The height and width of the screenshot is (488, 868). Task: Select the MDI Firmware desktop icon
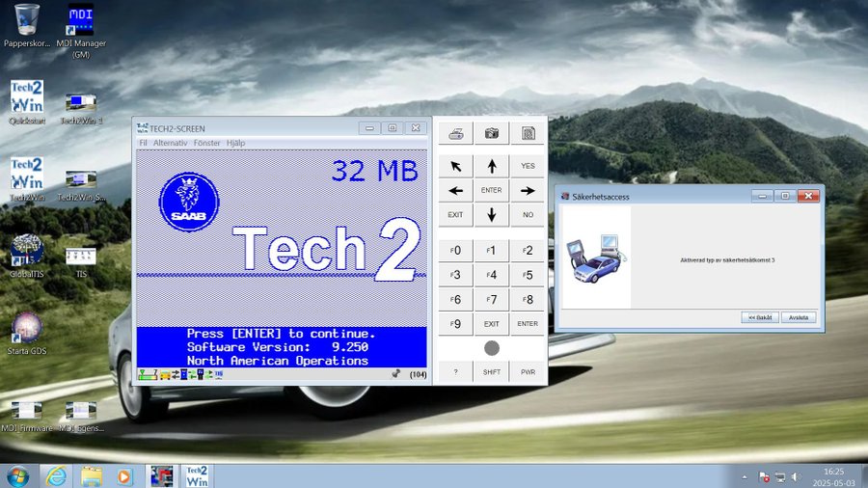27,417
